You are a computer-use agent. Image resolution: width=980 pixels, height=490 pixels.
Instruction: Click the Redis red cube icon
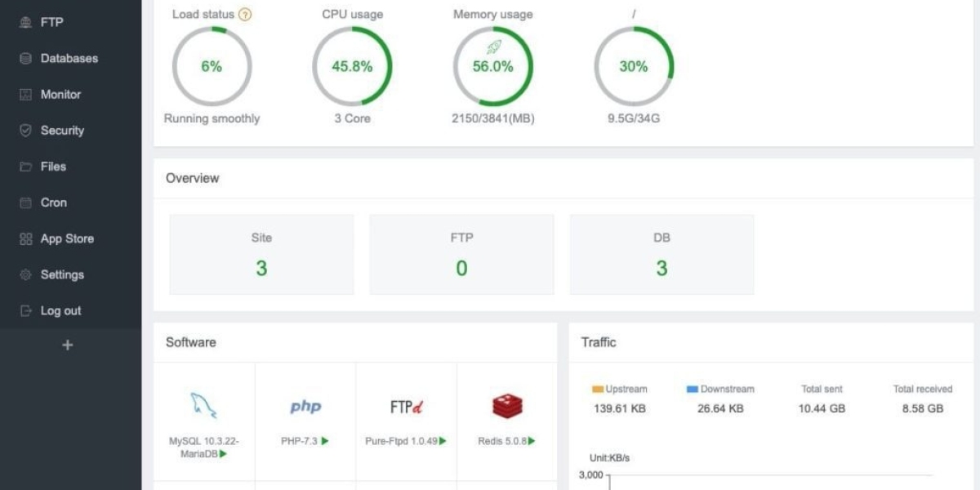(x=507, y=406)
